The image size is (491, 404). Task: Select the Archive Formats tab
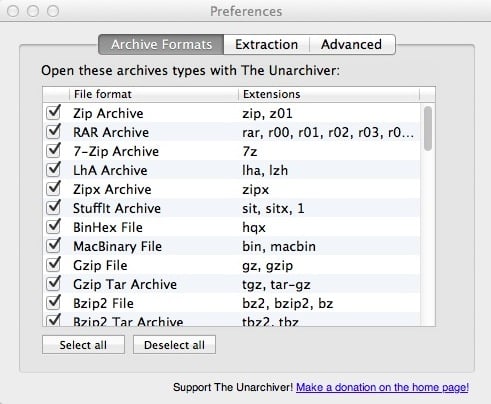[161, 44]
